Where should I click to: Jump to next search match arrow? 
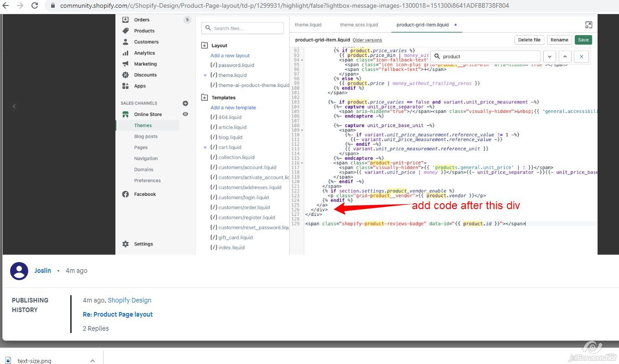point(549,56)
